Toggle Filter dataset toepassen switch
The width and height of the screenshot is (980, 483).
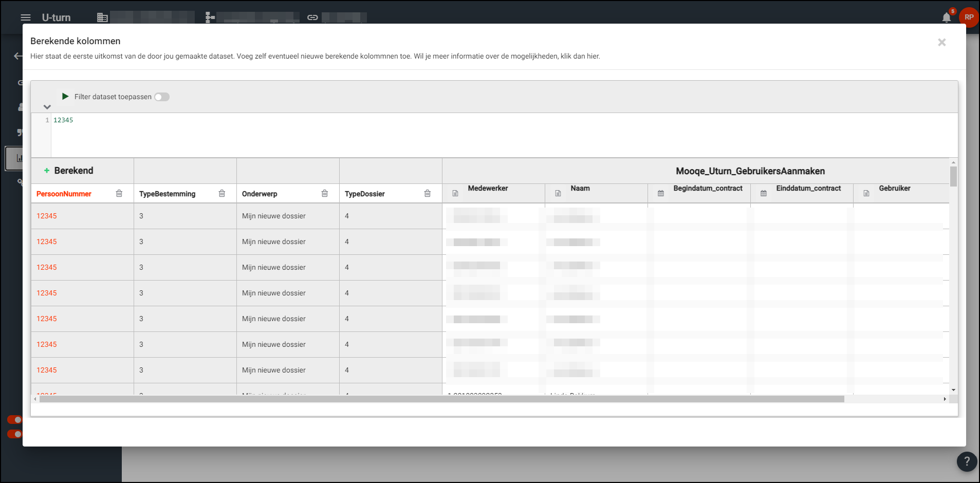pos(162,97)
